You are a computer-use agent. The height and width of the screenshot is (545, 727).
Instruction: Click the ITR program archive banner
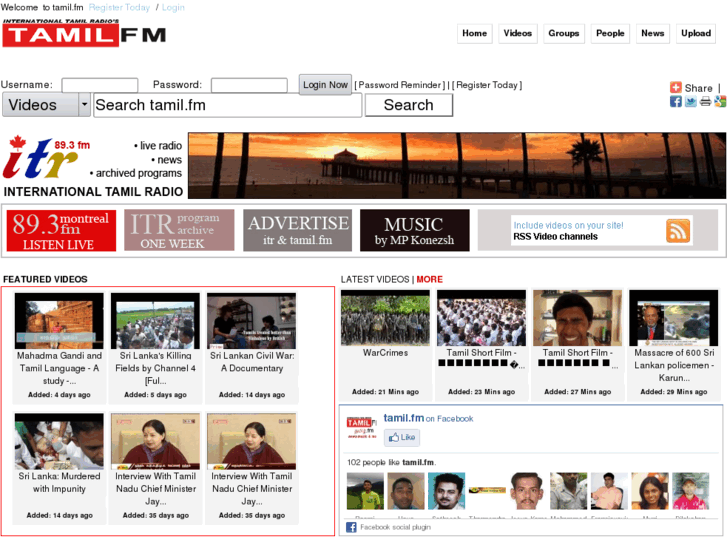(179, 231)
